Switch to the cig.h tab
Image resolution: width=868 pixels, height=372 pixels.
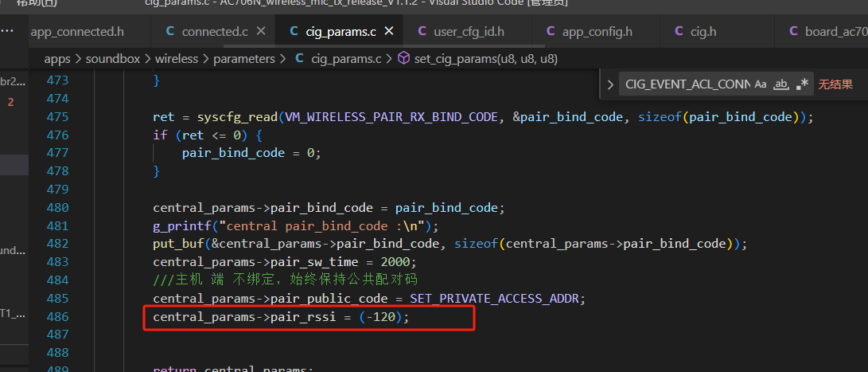point(703,32)
